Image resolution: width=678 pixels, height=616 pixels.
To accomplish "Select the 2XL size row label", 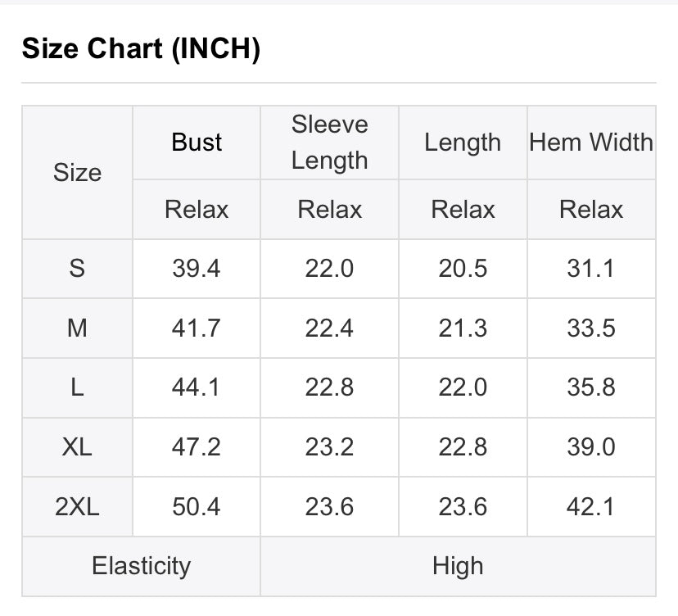I will (x=78, y=506).
